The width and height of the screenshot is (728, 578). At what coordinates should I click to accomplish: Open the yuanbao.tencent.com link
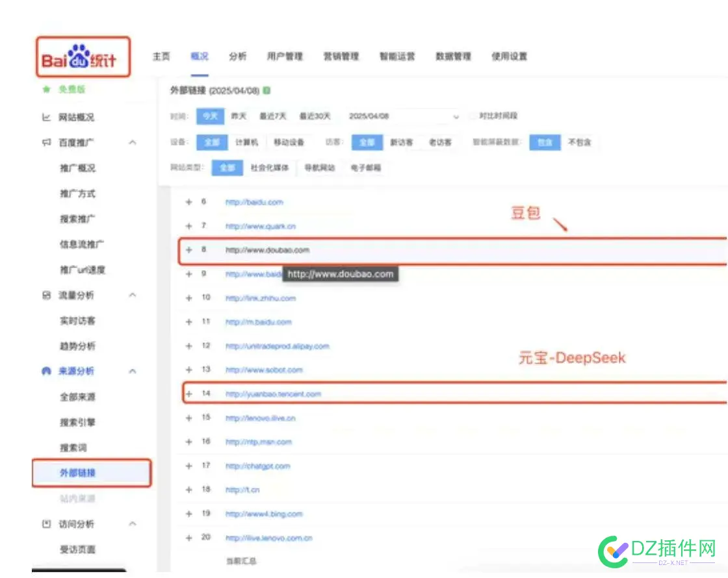274,394
